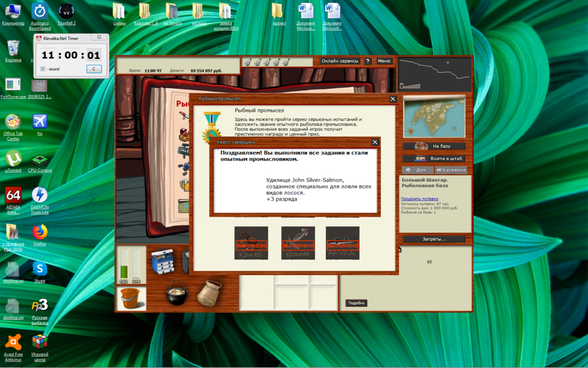The width and height of the screenshot is (588, 368).
Task: Open the cooking pot icon
Action: (x=176, y=293)
